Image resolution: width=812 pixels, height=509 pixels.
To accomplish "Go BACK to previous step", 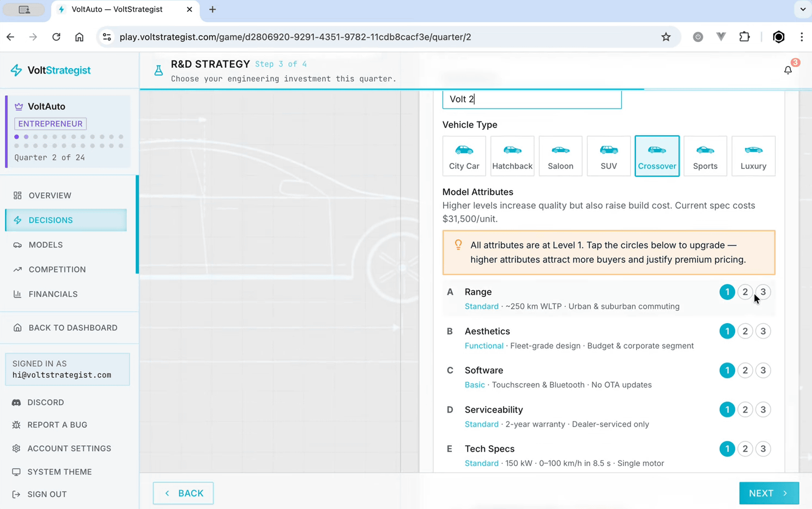I will [183, 493].
